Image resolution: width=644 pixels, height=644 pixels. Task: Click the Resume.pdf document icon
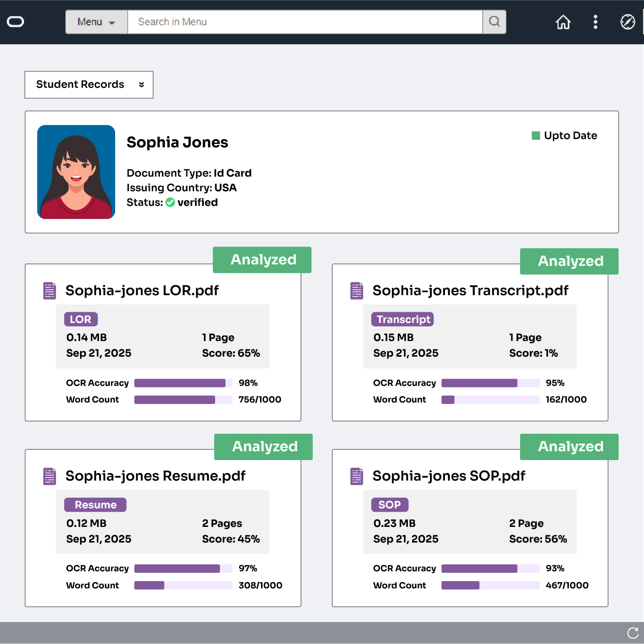click(50, 476)
